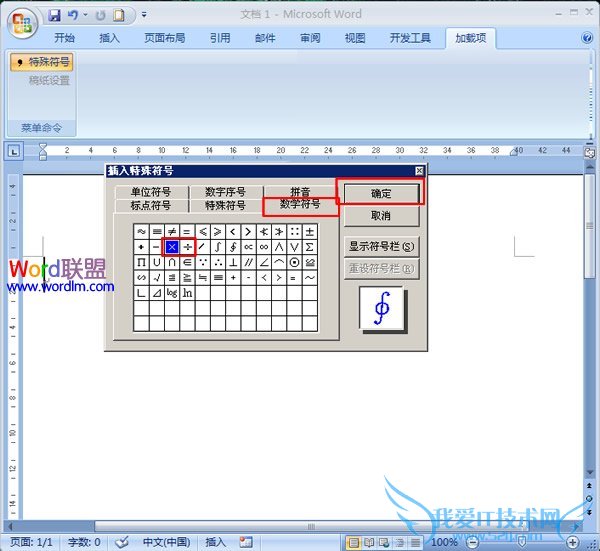This screenshot has height=551, width=600.
Task: Switch to the 审阅 tab
Action: coord(310,38)
